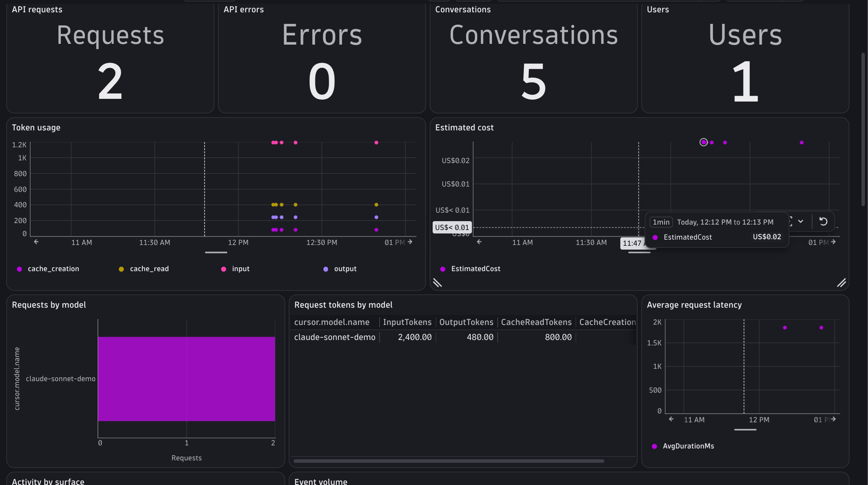Click the reset zoom icon on Estimated cost
This screenshot has width=868, height=485.
(x=823, y=222)
